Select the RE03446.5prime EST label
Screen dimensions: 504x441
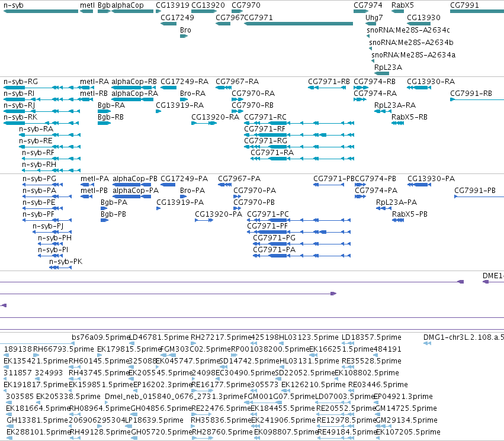click(378, 385)
